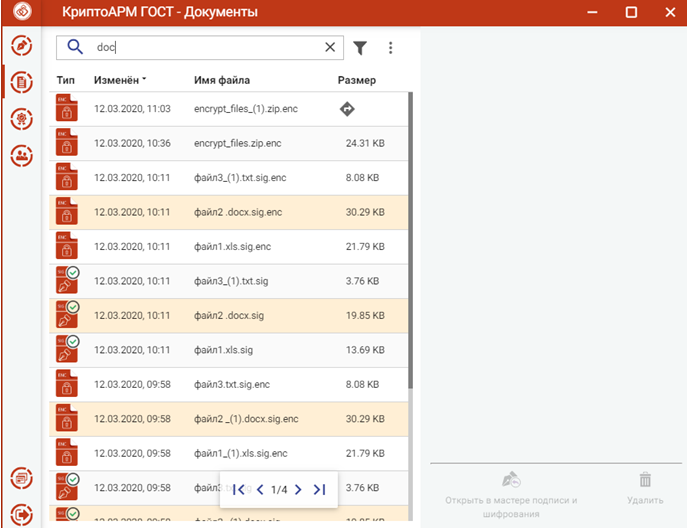Click ENC icon of файл3_(1).txt.sig.enc

point(67,177)
